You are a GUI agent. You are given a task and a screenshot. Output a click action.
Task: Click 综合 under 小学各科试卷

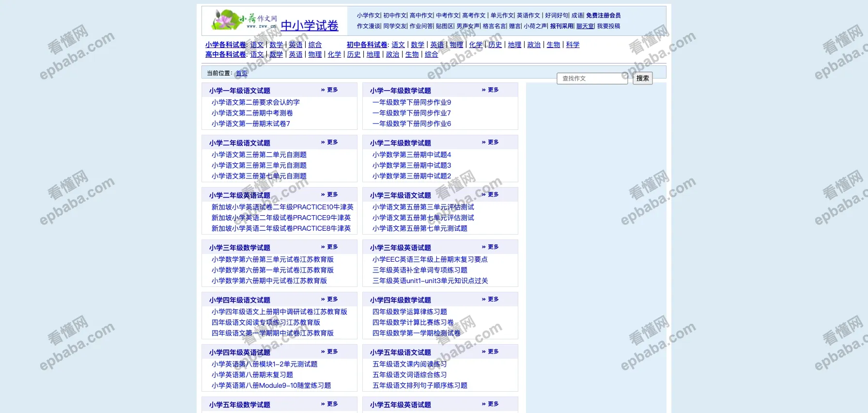(x=315, y=45)
